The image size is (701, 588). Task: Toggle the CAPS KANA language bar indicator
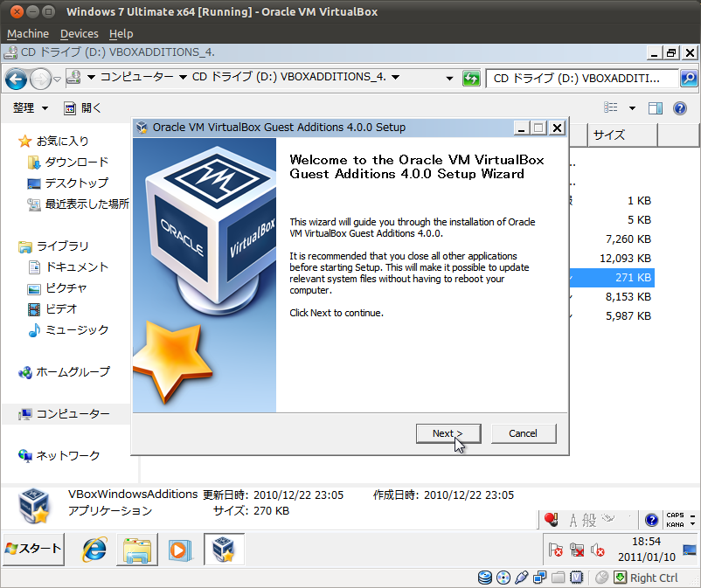pyautogui.click(x=675, y=520)
